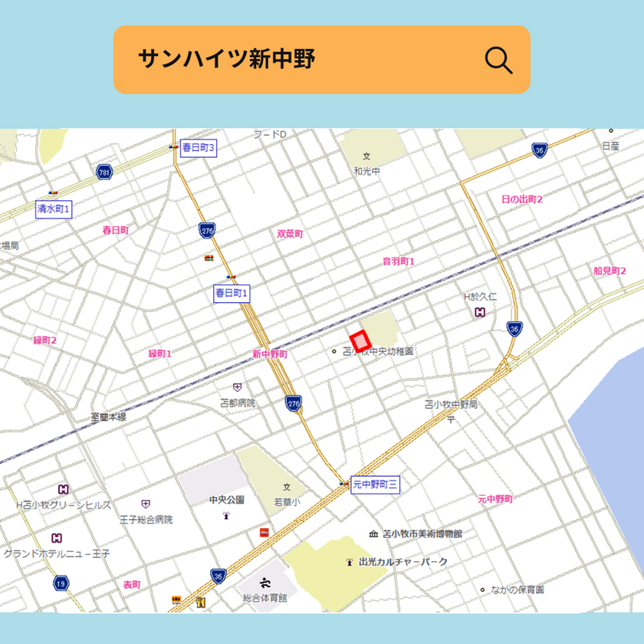Select the 春日町1 intersection label
The image size is (644, 644).
[232, 293]
